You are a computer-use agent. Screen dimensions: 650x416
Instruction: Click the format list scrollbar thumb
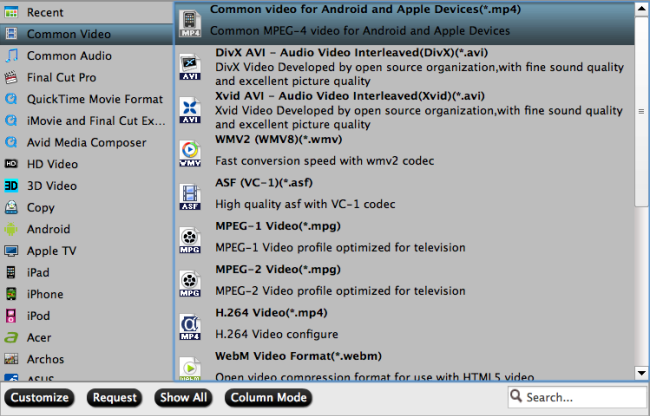click(x=641, y=111)
